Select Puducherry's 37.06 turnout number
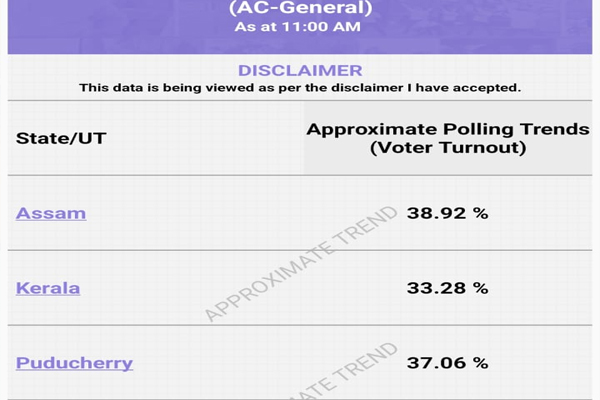The width and height of the screenshot is (600, 400). 436,362
